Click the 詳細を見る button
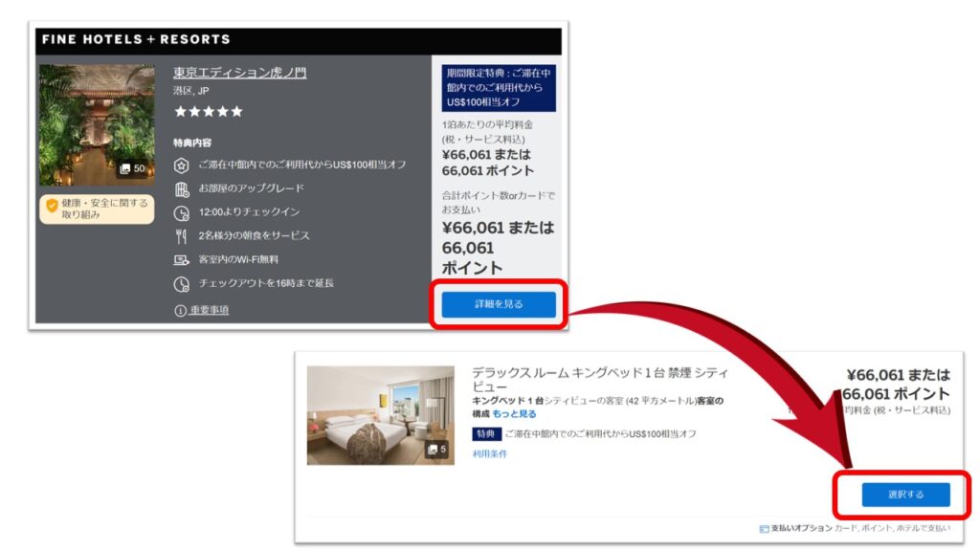980x551 pixels. point(498,304)
